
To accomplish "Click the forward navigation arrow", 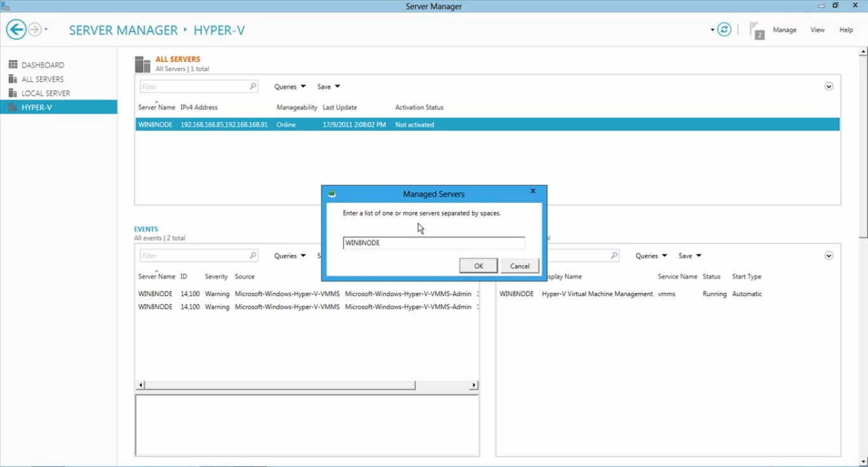I will click(x=35, y=30).
